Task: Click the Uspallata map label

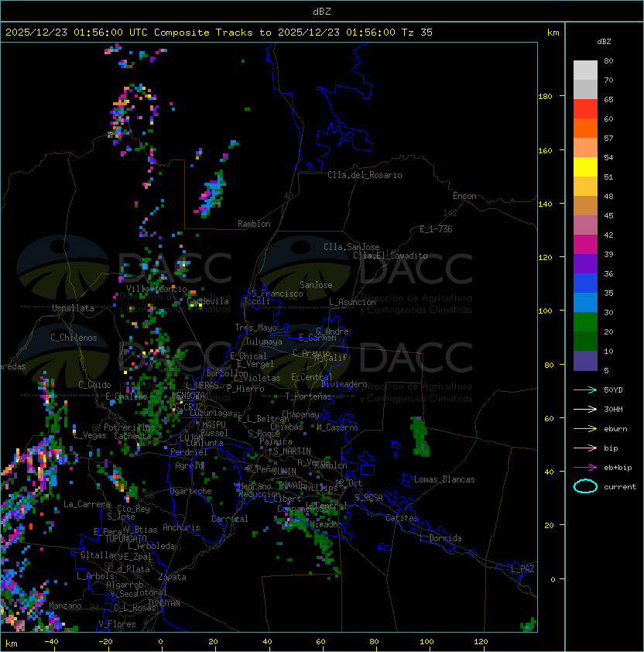Action: click(74, 308)
